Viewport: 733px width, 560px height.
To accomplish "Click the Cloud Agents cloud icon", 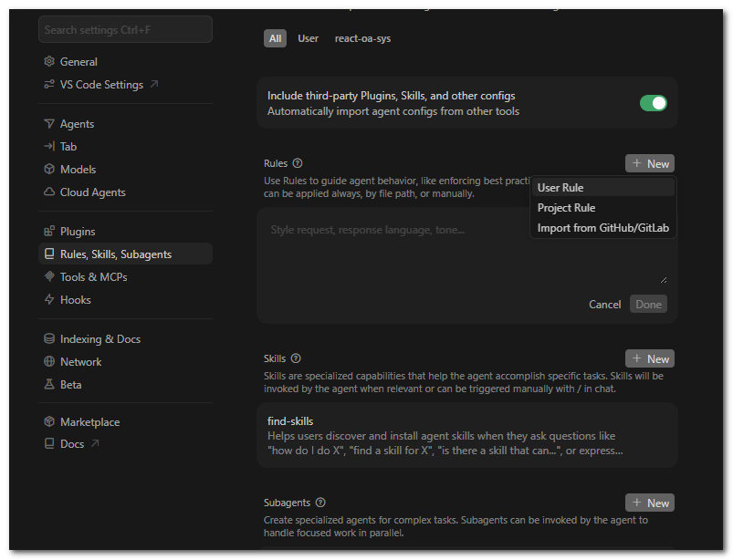I will pos(49,192).
